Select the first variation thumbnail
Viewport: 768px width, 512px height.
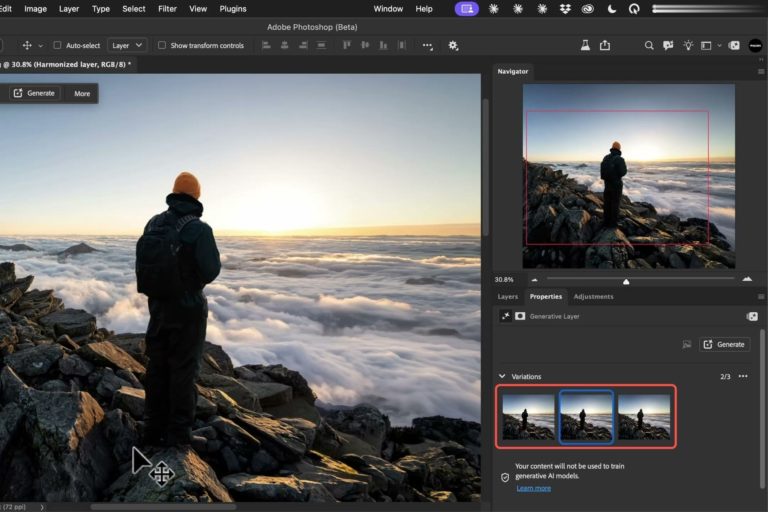528,417
